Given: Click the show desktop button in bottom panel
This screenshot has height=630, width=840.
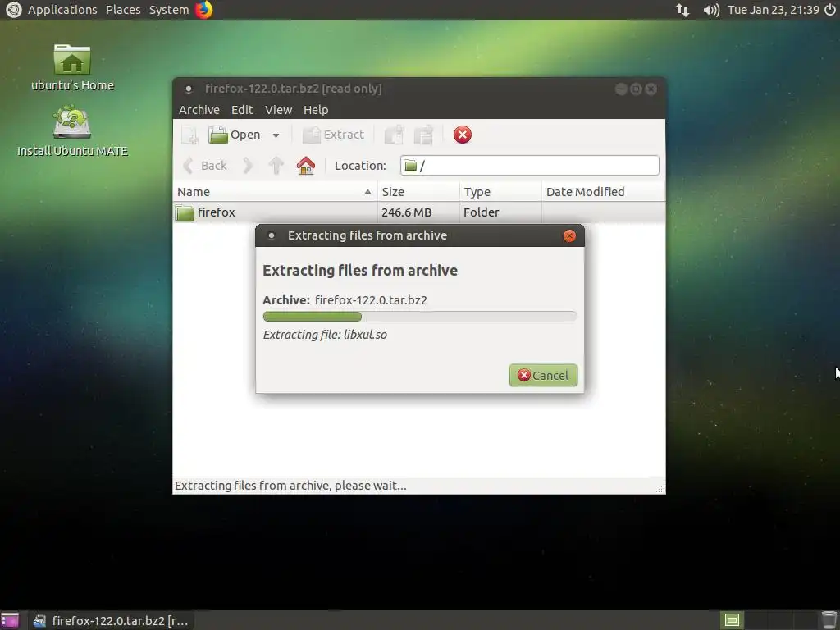Looking at the screenshot, I should [x=10, y=620].
